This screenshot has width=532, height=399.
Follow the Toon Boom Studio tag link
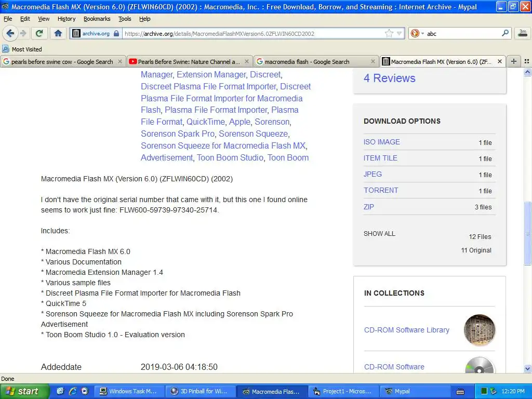tap(230, 158)
